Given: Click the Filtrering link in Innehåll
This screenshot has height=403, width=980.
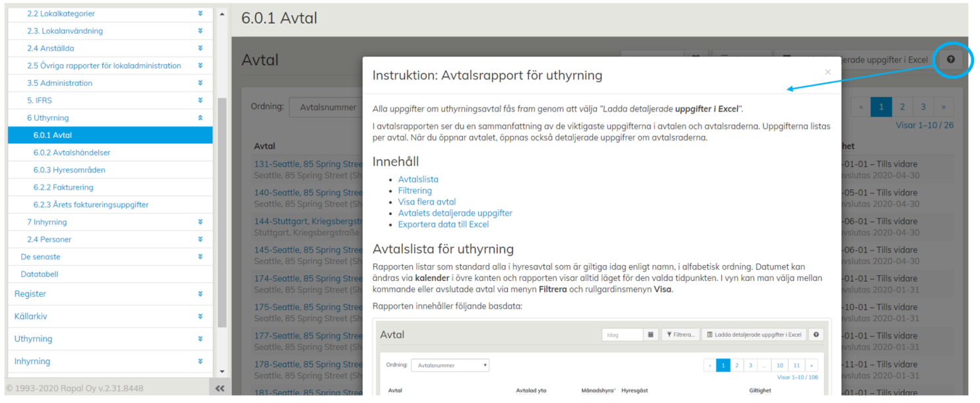Looking at the screenshot, I should [415, 191].
